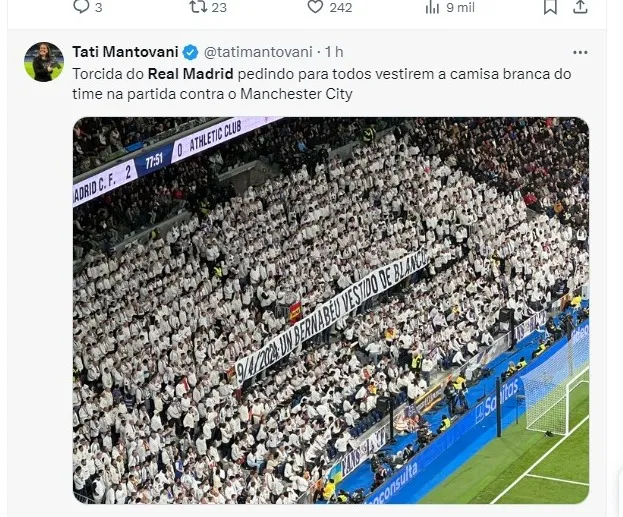Click the blue verified badge

tap(190, 52)
